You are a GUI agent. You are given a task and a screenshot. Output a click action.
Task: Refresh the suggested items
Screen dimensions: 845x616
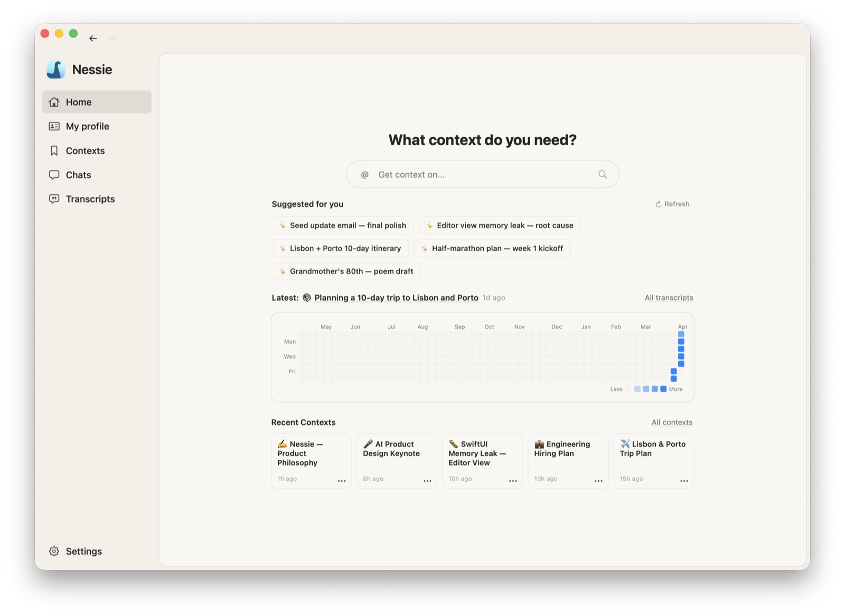(x=672, y=204)
